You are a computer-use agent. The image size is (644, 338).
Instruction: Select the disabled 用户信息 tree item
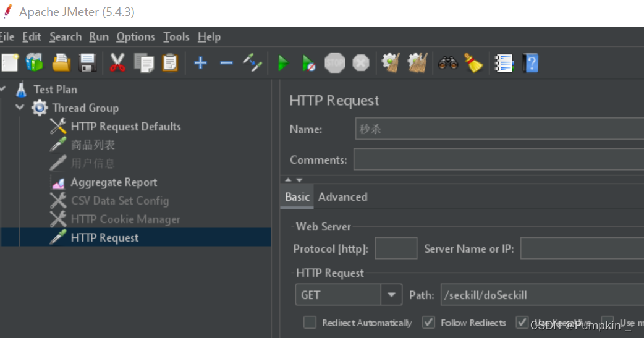93,164
